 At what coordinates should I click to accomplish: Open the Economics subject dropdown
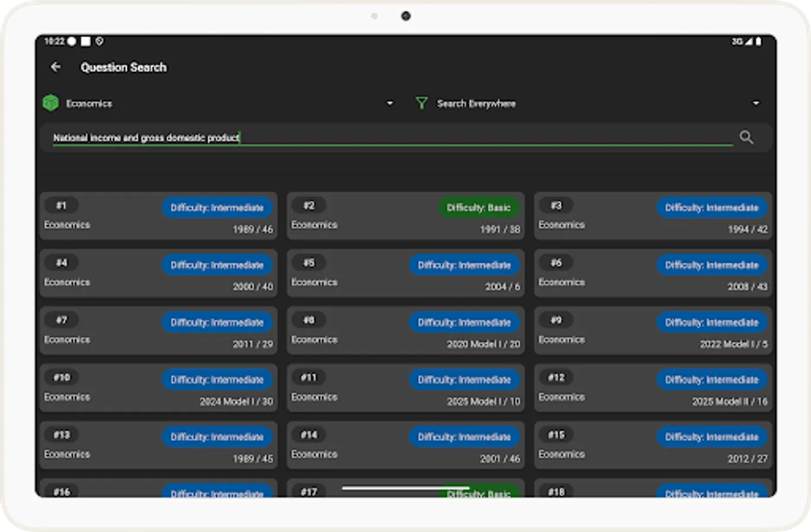tap(389, 102)
